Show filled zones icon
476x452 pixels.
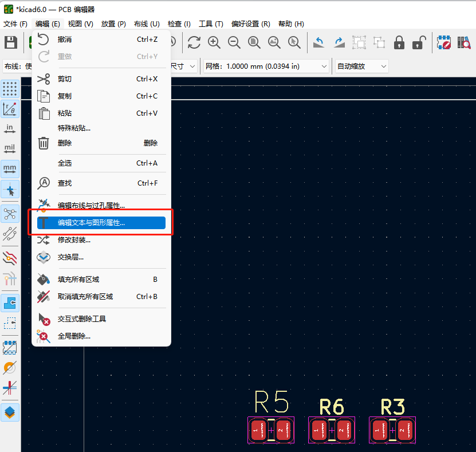pyautogui.click(x=10, y=303)
